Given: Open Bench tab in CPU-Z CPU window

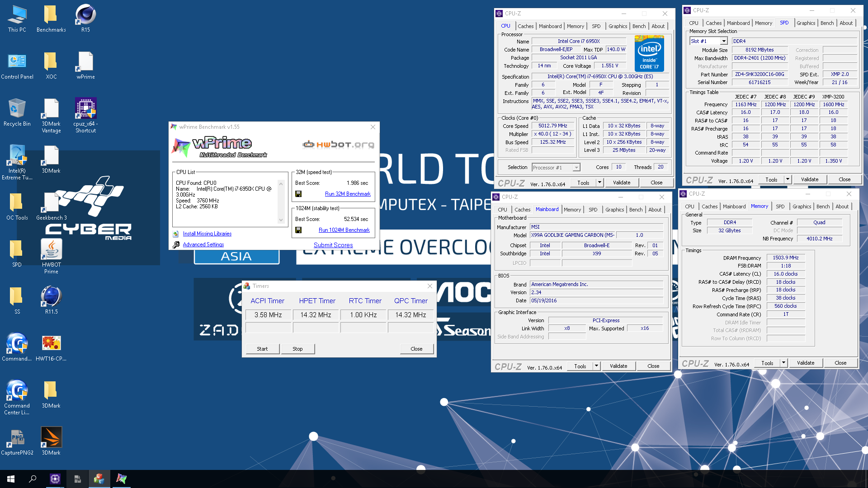Looking at the screenshot, I should pos(639,26).
